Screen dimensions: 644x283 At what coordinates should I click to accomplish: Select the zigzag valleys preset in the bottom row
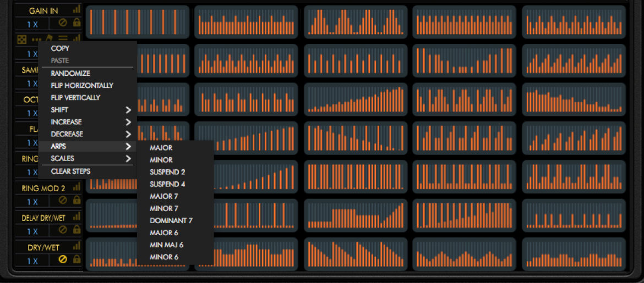(465, 254)
